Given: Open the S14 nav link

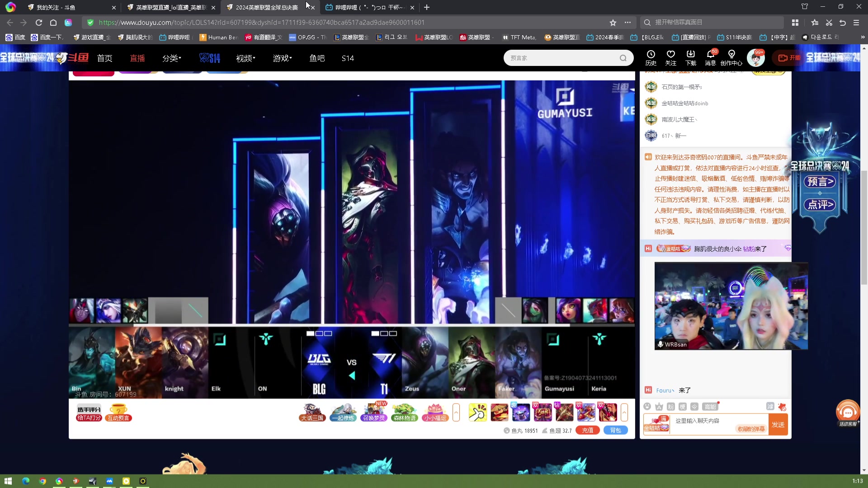Looking at the screenshot, I should coord(348,58).
